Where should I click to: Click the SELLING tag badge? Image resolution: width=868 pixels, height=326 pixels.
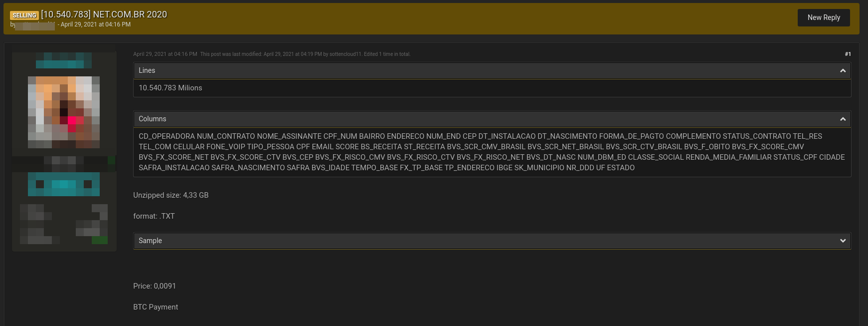coord(24,15)
